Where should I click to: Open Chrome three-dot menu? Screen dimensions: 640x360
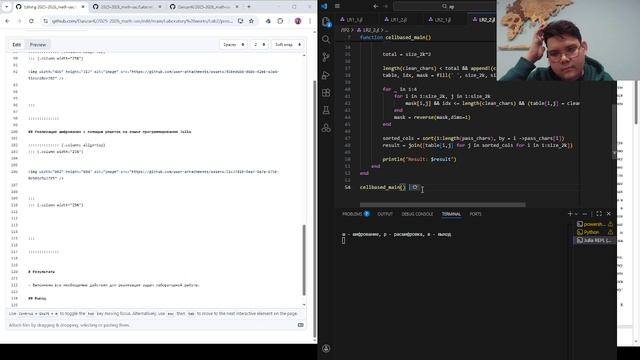point(310,21)
